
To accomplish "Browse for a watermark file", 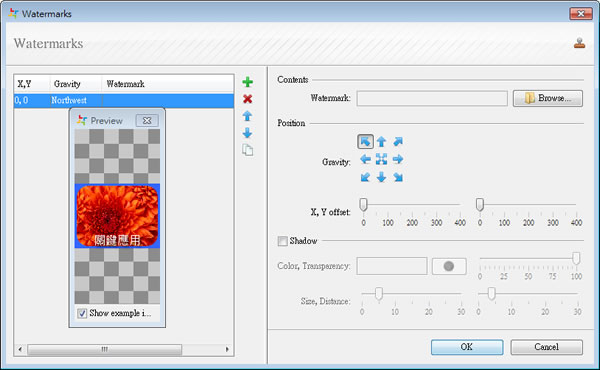I will [548, 98].
